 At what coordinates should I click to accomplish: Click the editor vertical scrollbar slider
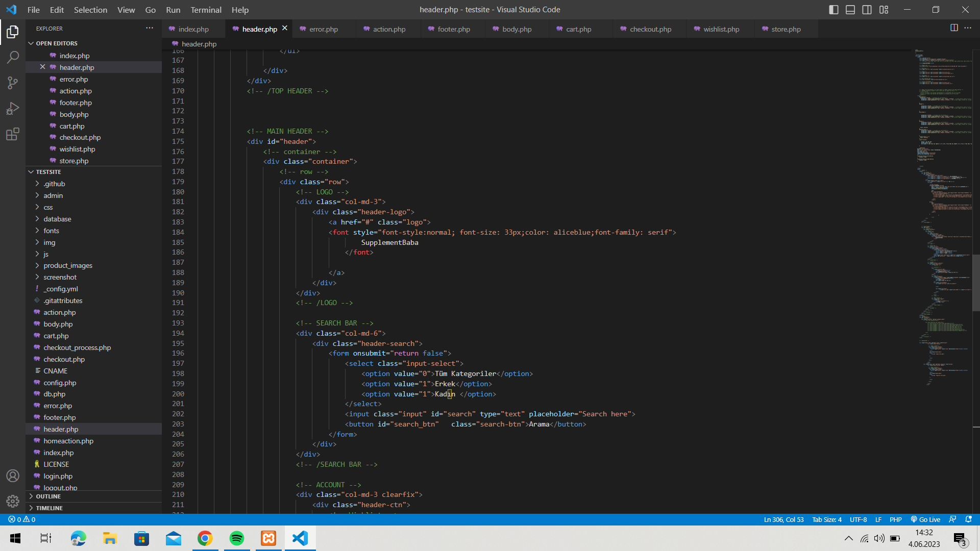[x=975, y=282]
